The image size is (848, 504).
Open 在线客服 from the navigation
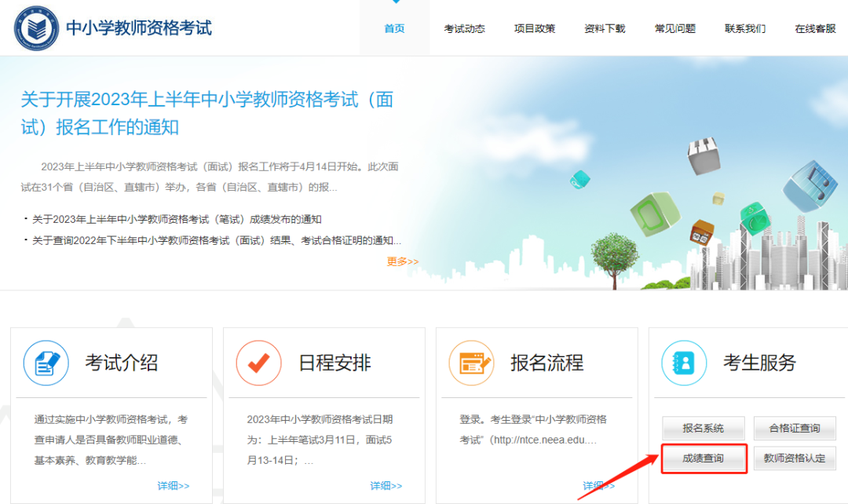pyautogui.click(x=816, y=29)
